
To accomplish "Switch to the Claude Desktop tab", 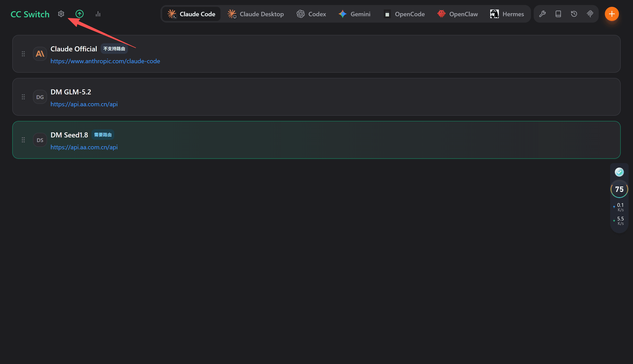I will (256, 14).
